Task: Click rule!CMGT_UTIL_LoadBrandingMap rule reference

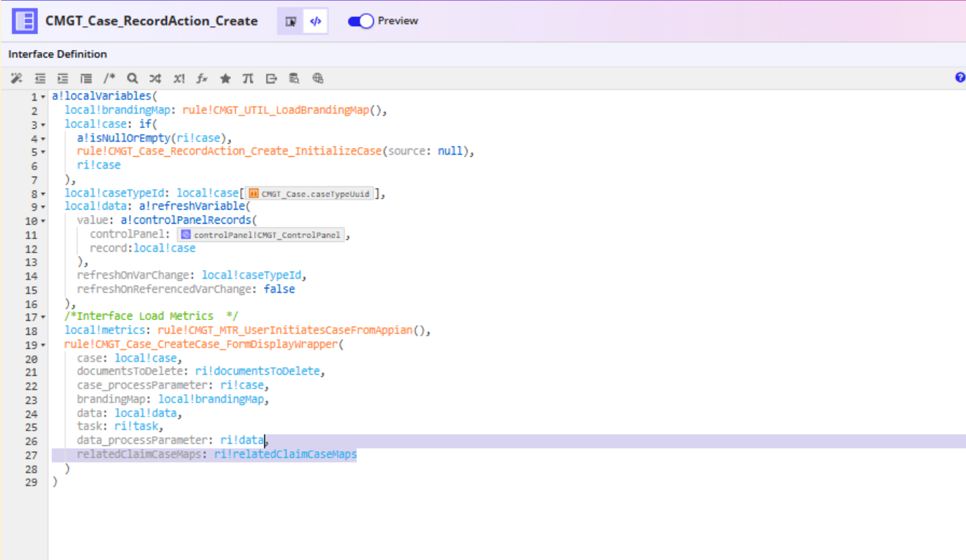Action: click(x=275, y=110)
